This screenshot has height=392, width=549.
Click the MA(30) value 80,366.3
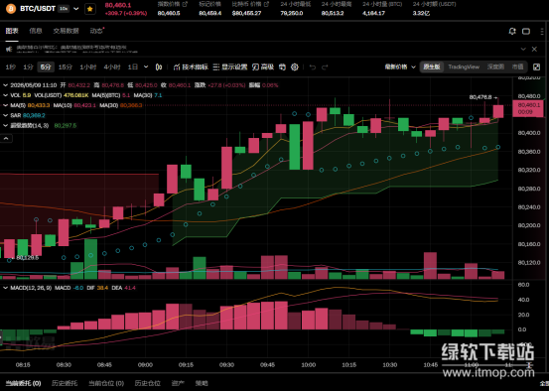131,105
